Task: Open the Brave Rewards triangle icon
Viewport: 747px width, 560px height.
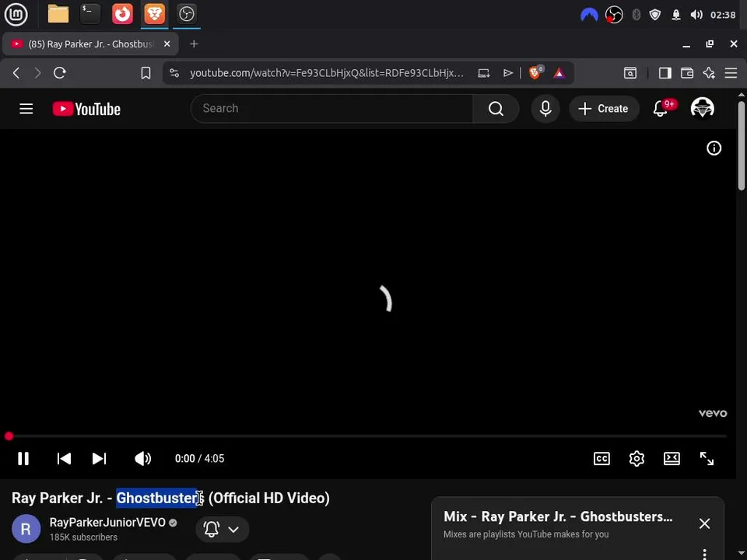Action: pyautogui.click(x=559, y=73)
